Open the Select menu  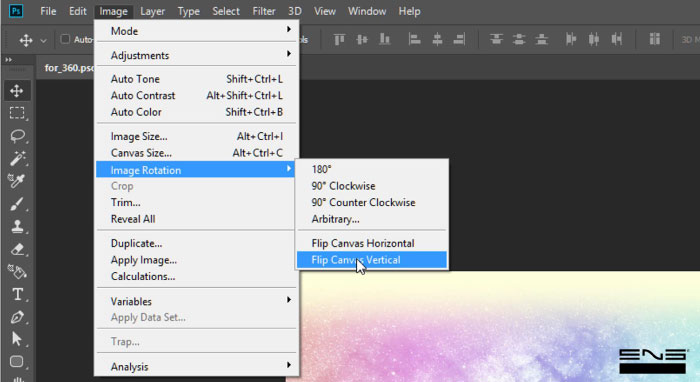[x=226, y=11]
